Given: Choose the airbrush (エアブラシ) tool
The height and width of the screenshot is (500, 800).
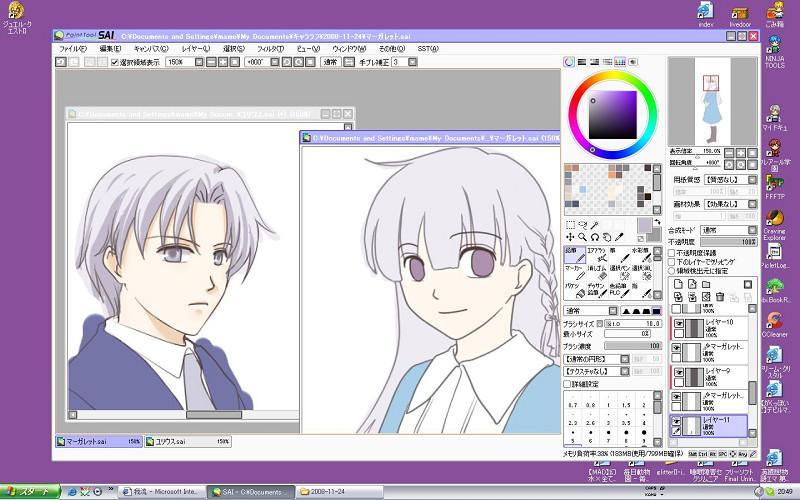Looking at the screenshot, I should pyautogui.click(x=596, y=255).
